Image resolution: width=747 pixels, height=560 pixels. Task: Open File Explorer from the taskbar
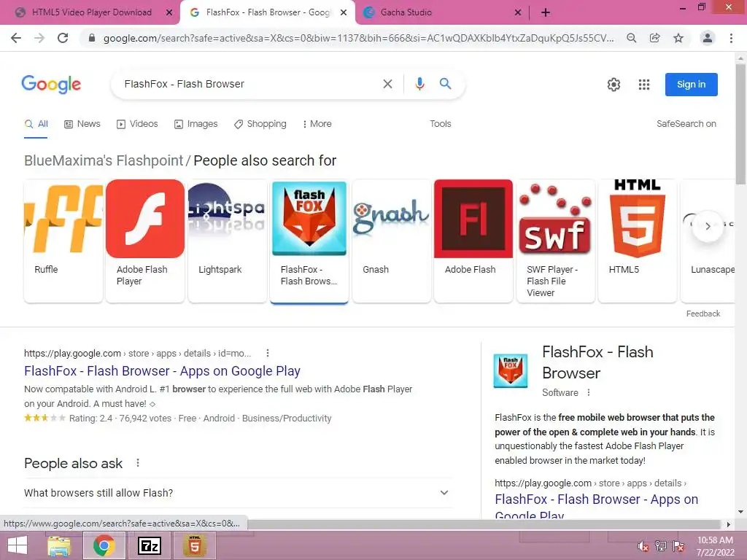[x=60, y=545]
